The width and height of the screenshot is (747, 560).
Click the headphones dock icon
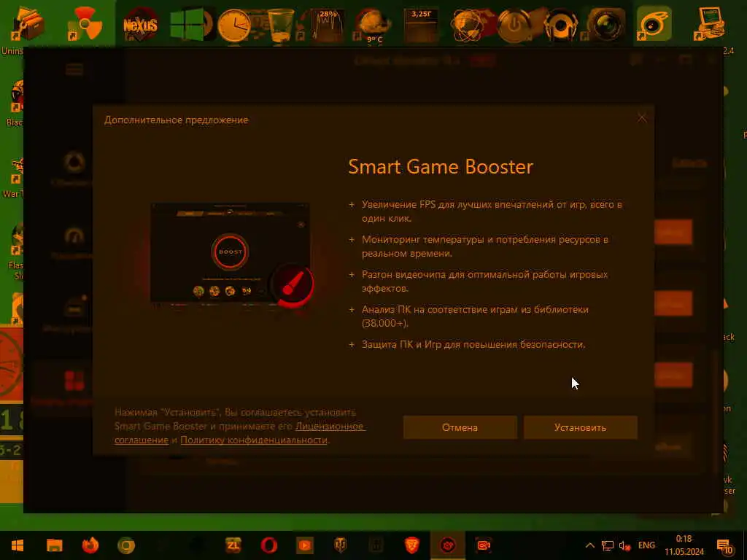[561, 24]
